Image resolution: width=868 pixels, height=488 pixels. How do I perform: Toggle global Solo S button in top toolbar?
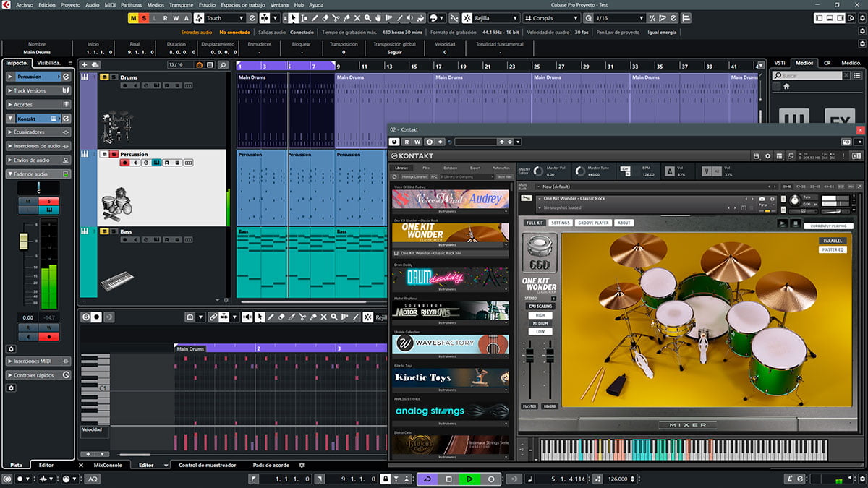click(x=144, y=17)
